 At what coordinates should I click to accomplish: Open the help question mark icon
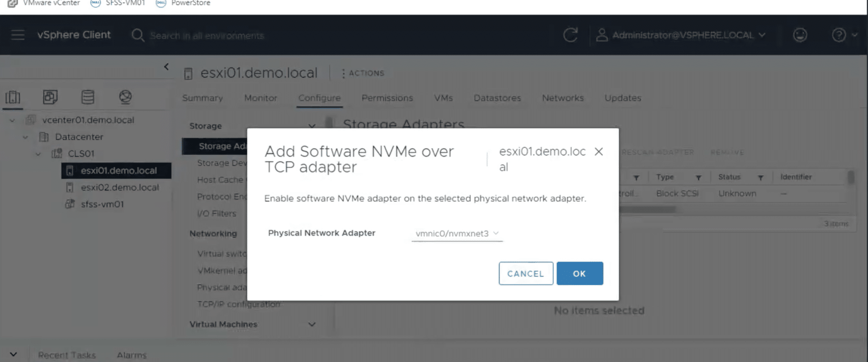tap(839, 35)
